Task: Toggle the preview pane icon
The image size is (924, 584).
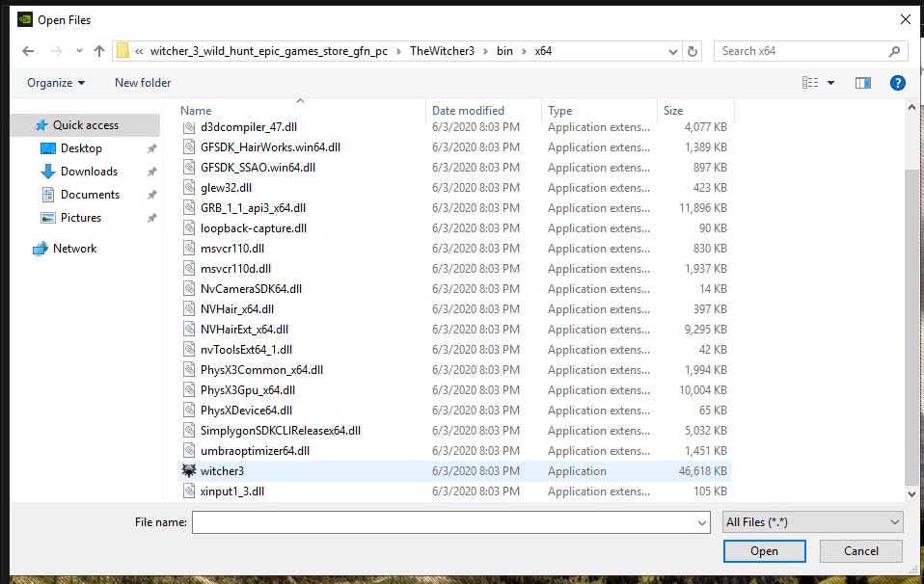Action: tap(863, 83)
